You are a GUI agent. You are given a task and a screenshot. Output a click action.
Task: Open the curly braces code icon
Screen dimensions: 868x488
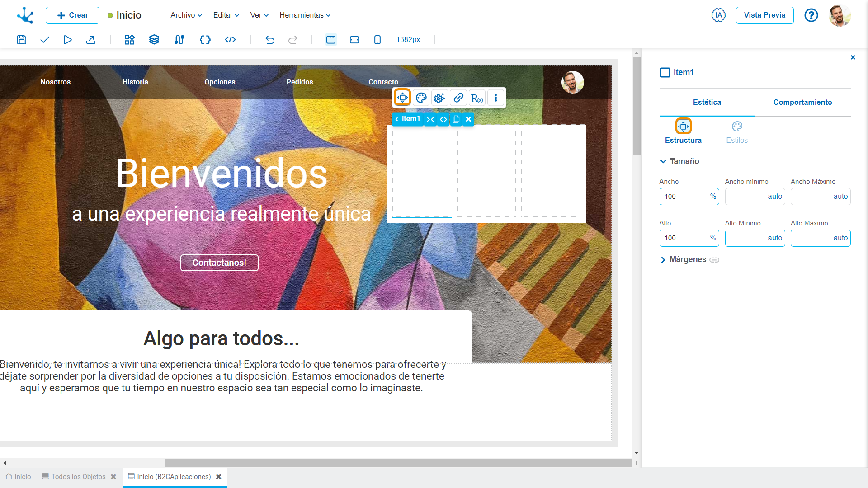pos(205,40)
